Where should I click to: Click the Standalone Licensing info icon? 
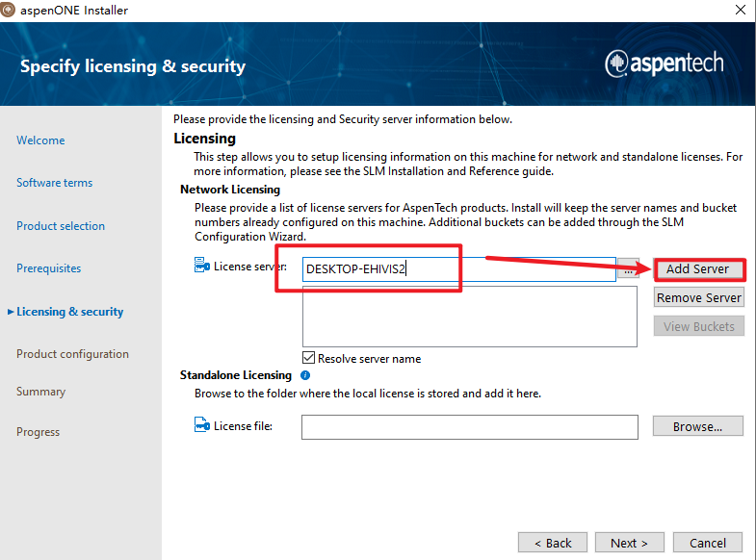click(x=305, y=375)
